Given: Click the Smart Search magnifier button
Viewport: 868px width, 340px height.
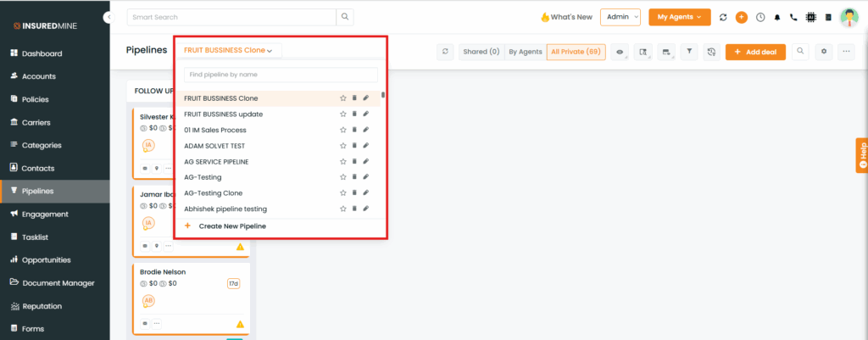Looking at the screenshot, I should pyautogui.click(x=345, y=17).
